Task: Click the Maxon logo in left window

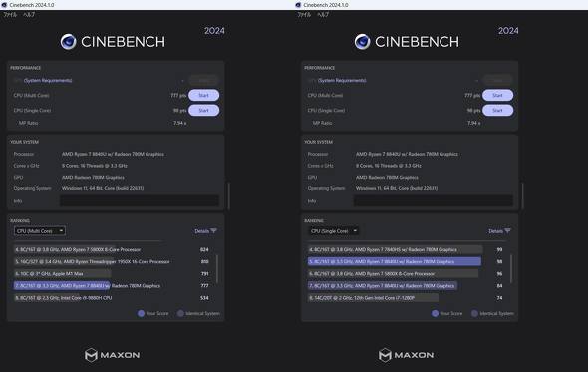Action: pyautogui.click(x=112, y=355)
